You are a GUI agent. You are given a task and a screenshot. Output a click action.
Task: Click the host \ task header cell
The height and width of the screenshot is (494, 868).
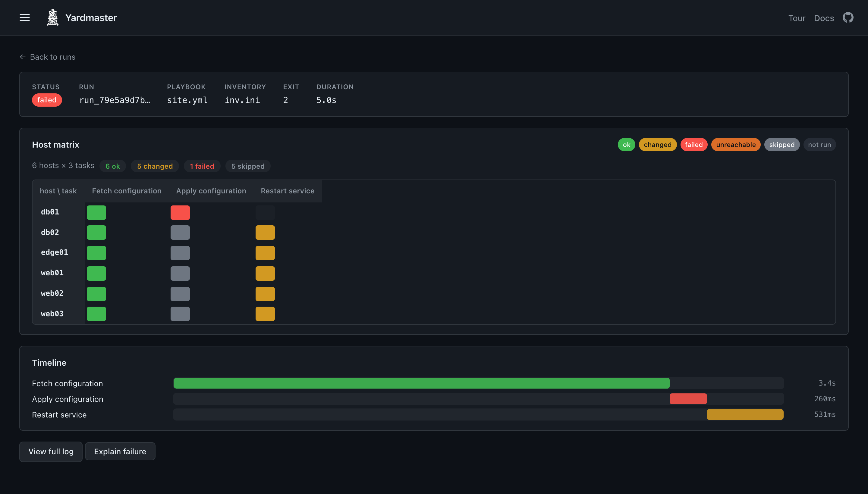[x=58, y=191]
